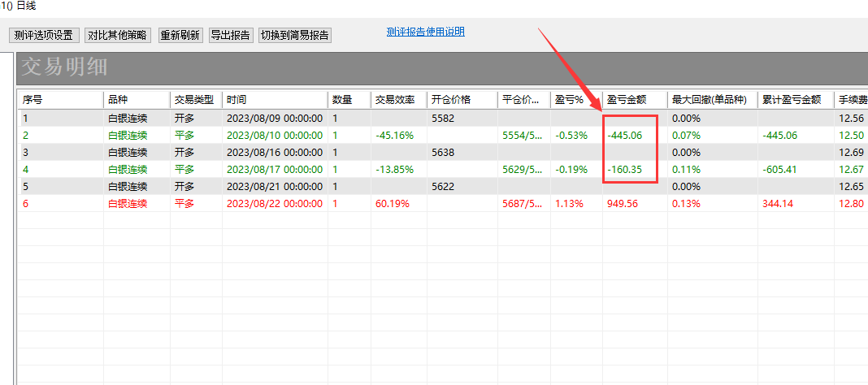Select the 2023/08/10 00:00:00 time cell
This screenshot has height=385, width=868.
(x=275, y=136)
